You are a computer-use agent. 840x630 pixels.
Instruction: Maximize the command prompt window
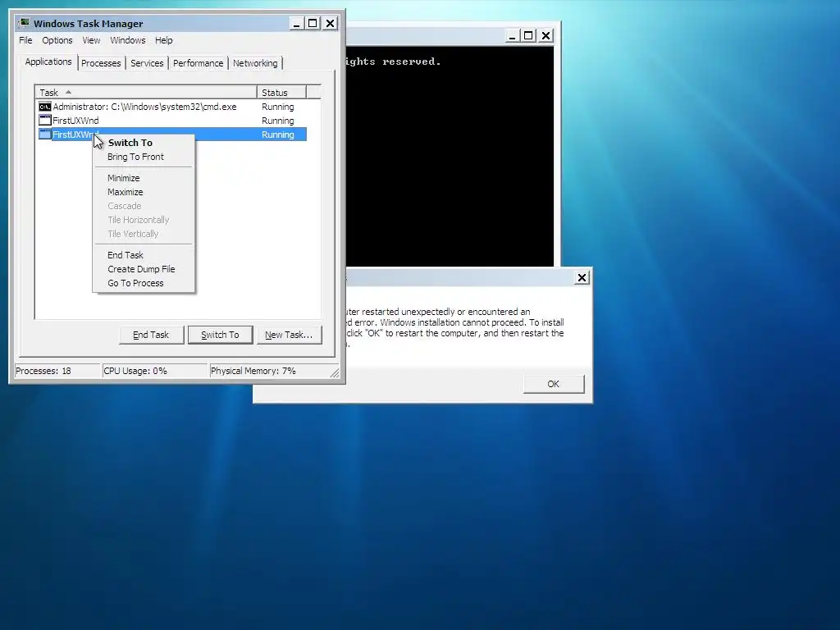[528, 35]
